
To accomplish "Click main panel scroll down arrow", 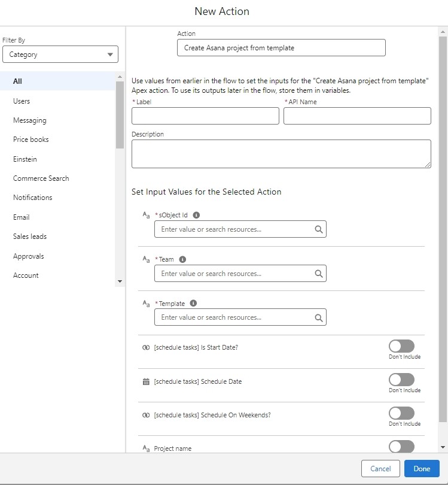I will pos(443,447).
